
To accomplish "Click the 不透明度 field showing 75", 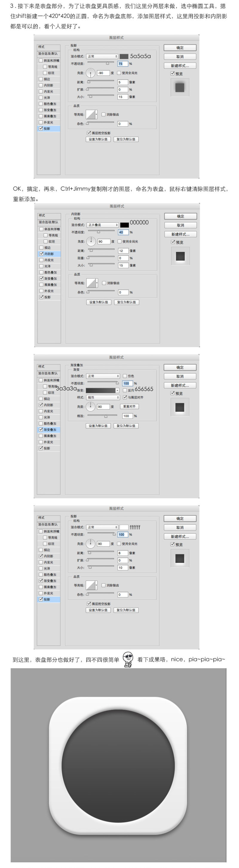I will pos(123,63).
